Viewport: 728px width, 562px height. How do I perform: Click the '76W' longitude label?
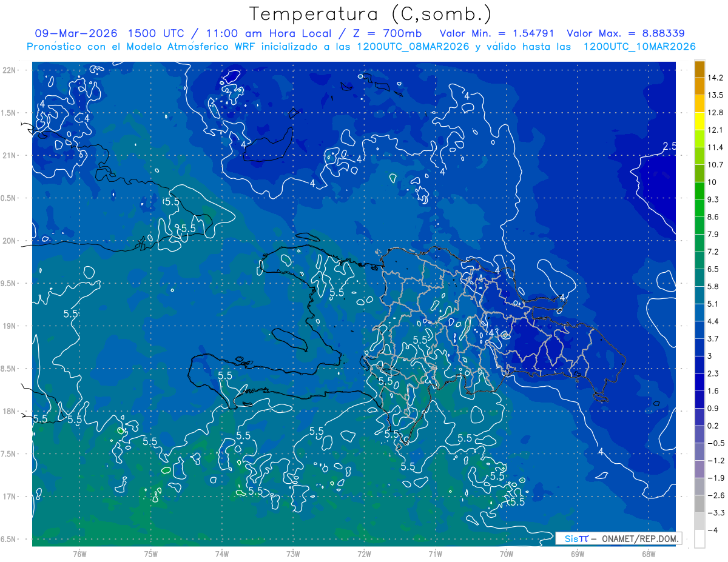tap(79, 554)
